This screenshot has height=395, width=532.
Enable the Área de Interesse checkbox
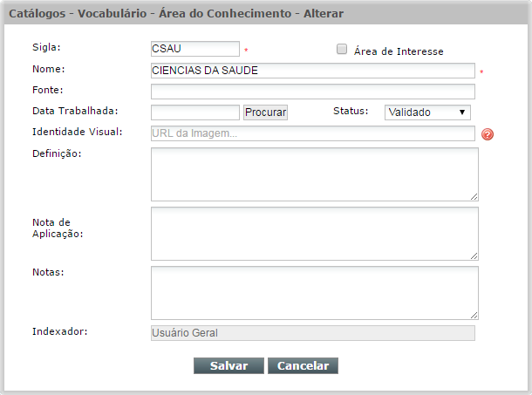click(341, 49)
